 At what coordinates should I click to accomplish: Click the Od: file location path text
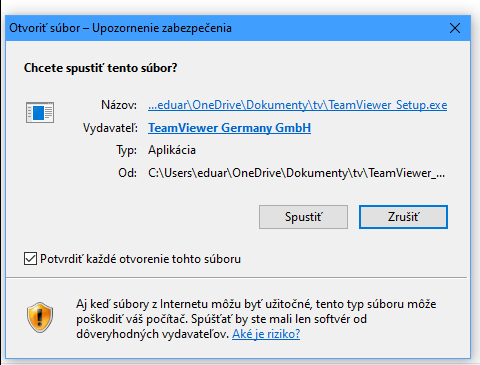pos(296,173)
